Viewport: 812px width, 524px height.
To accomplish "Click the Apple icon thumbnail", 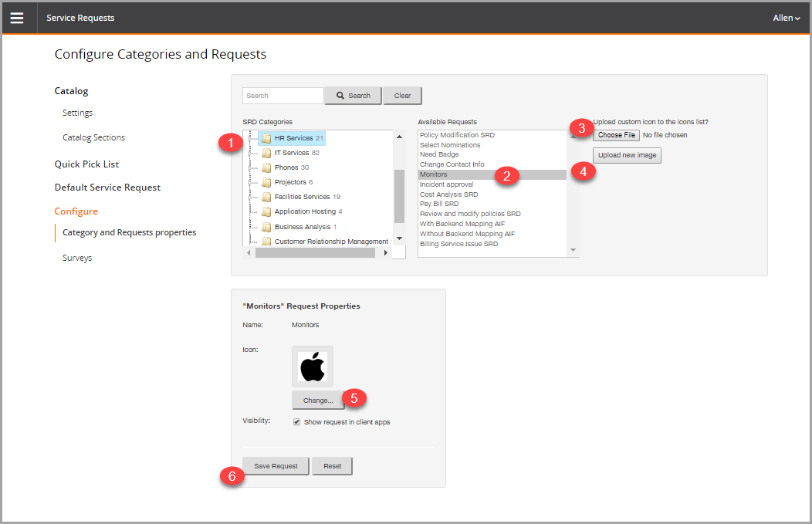I will pos(312,366).
